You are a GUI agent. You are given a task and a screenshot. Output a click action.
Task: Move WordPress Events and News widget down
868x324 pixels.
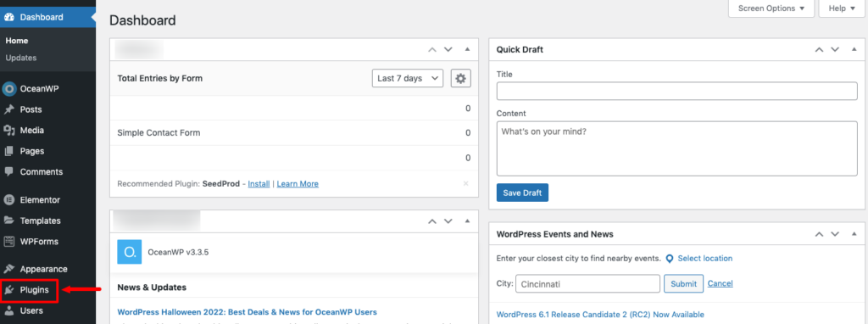click(x=835, y=234)
